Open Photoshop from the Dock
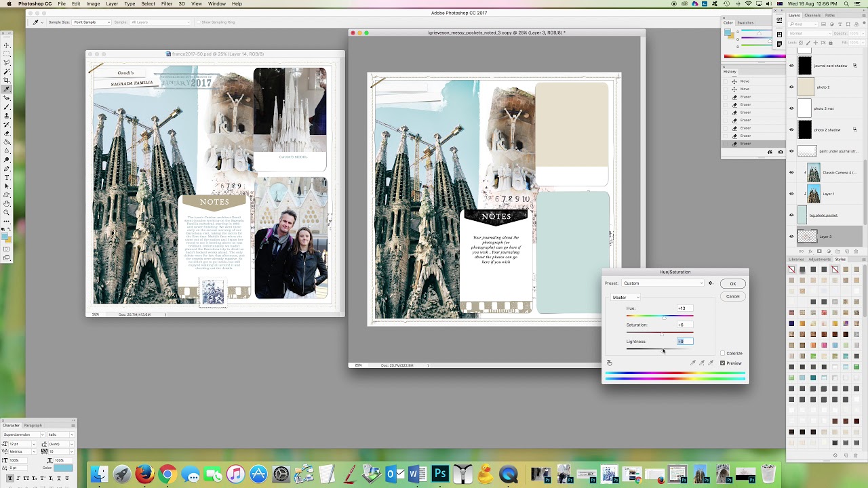This screenshot has height=488, width=868. [x=440, y=474]
